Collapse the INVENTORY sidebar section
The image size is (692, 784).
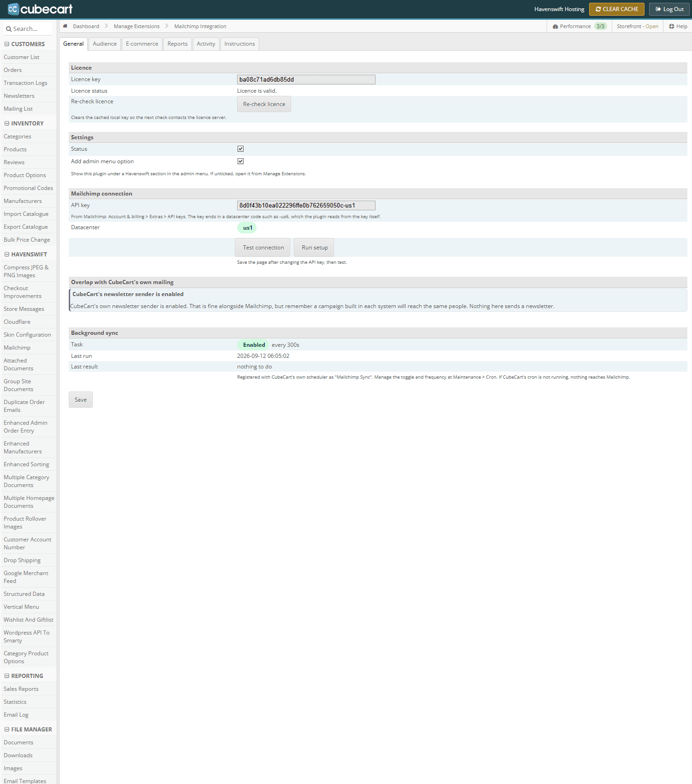pos(7,124)
